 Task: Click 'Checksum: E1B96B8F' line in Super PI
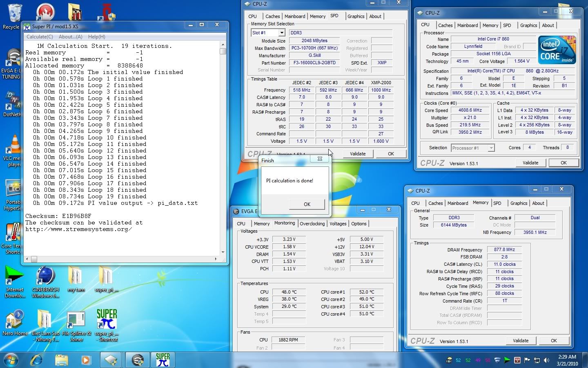(58, 216)
